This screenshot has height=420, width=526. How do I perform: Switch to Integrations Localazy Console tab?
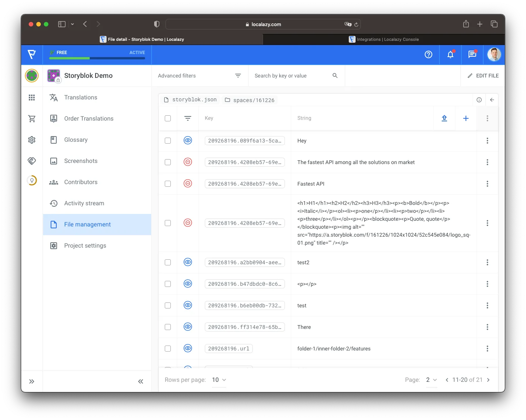pyautogui.click(x=384, y=39)
